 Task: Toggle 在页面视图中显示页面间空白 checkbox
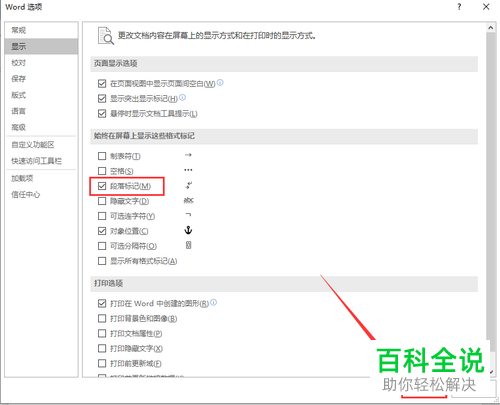click(x=102, y=84)
